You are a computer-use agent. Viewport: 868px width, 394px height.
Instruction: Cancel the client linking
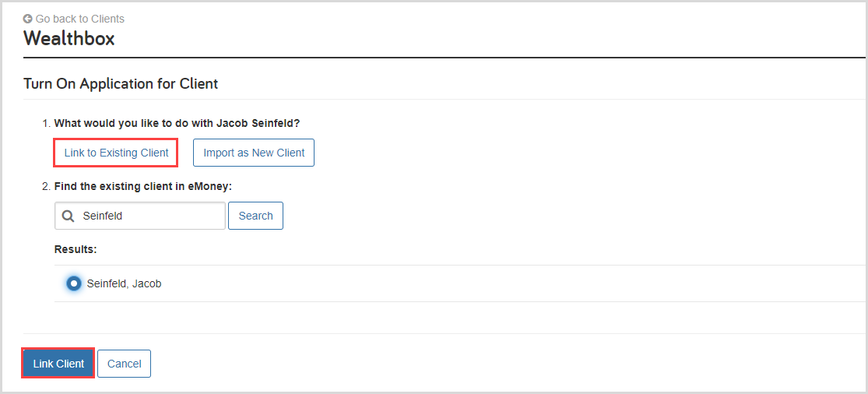click(124, 364)
